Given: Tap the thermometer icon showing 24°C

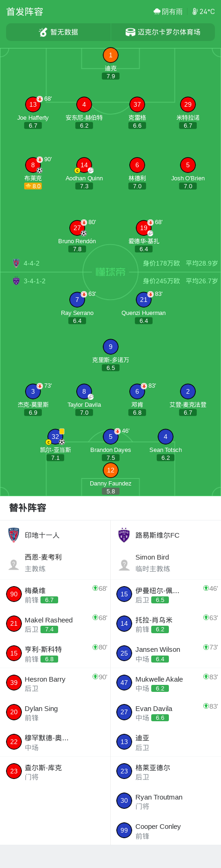Looking at the screenshot, I should [x=195, y=12].
